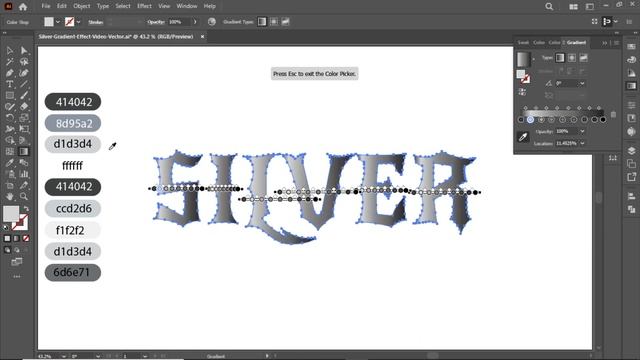This screenshot has height=360, width=640.
Task: Select the Mesh tool
Action: tap(10, 151)
